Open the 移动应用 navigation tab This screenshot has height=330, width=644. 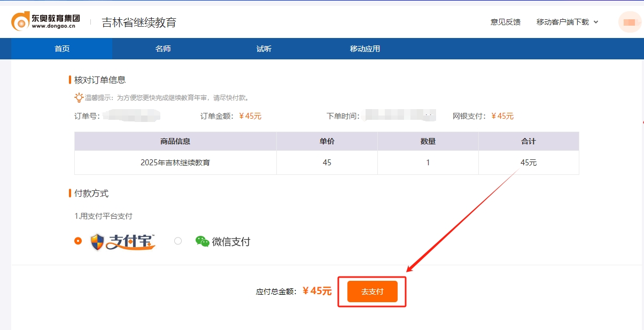[364, 48]
